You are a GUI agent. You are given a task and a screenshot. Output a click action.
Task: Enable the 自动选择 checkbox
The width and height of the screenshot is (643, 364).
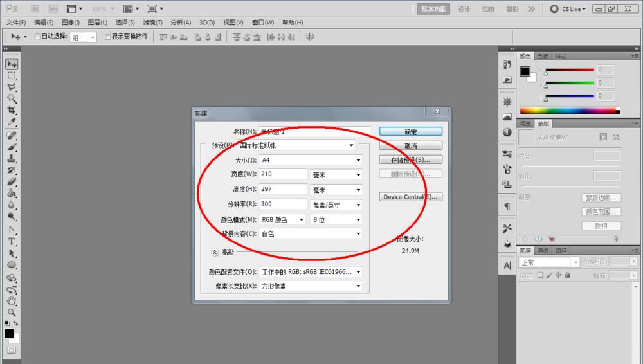37,37
